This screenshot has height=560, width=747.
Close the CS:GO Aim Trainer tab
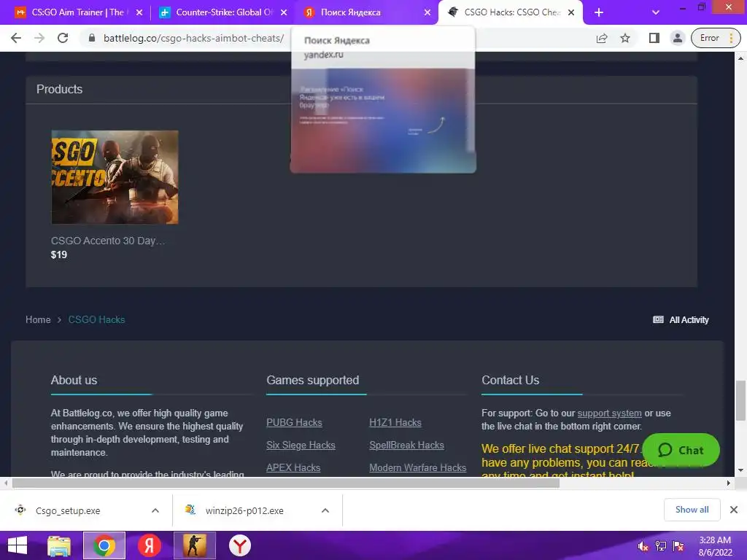click(x=139, y=12)
